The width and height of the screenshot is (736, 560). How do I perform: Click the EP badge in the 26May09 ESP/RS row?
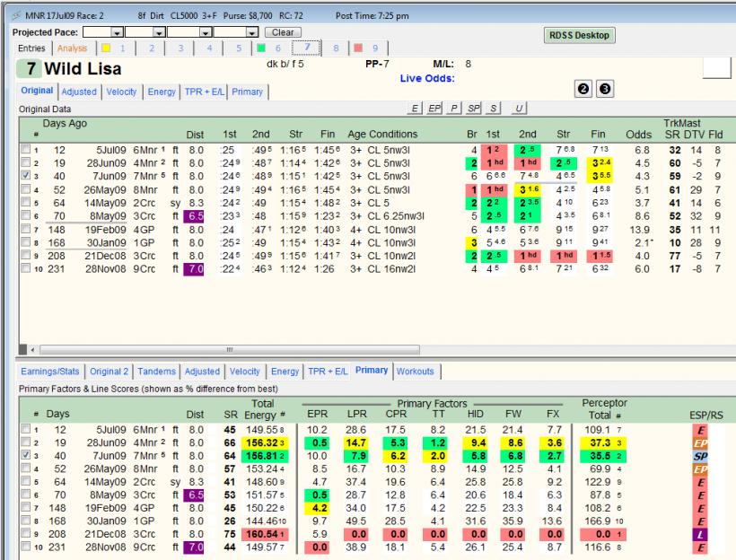point(701,469)
